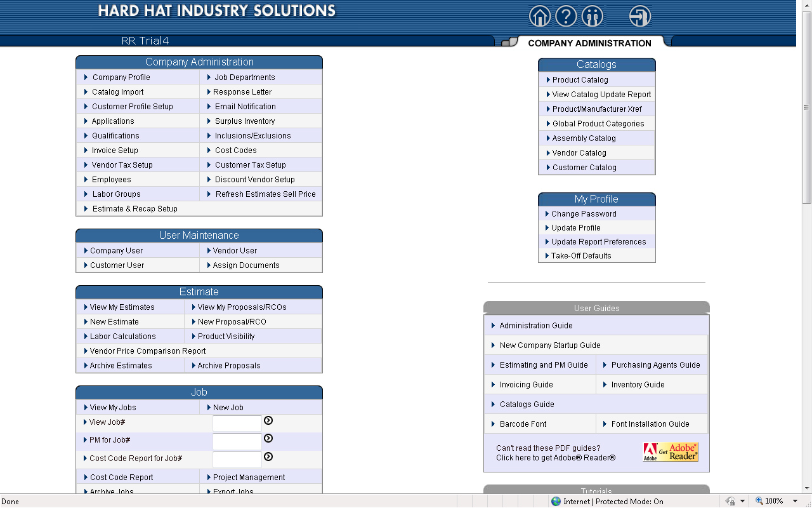Open Product Visibility
This screenshot has width=812, height=508.
click(226, 337)
